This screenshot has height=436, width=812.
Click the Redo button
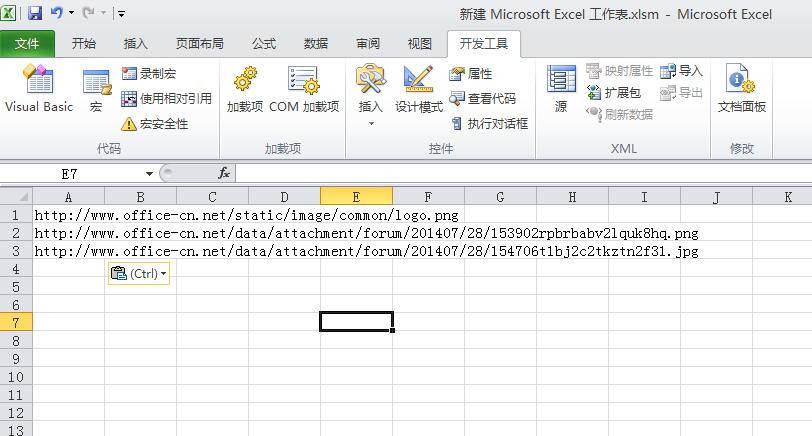coord(88,12)
